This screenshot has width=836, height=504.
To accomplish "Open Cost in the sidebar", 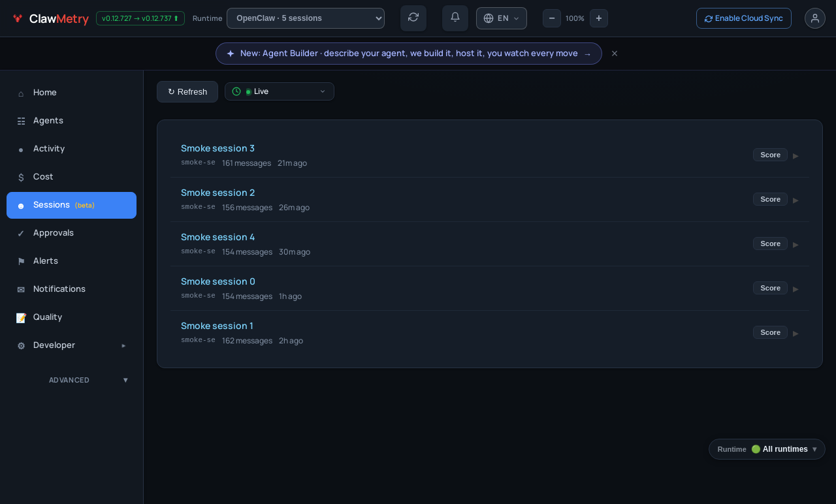I will pos(72,177).
